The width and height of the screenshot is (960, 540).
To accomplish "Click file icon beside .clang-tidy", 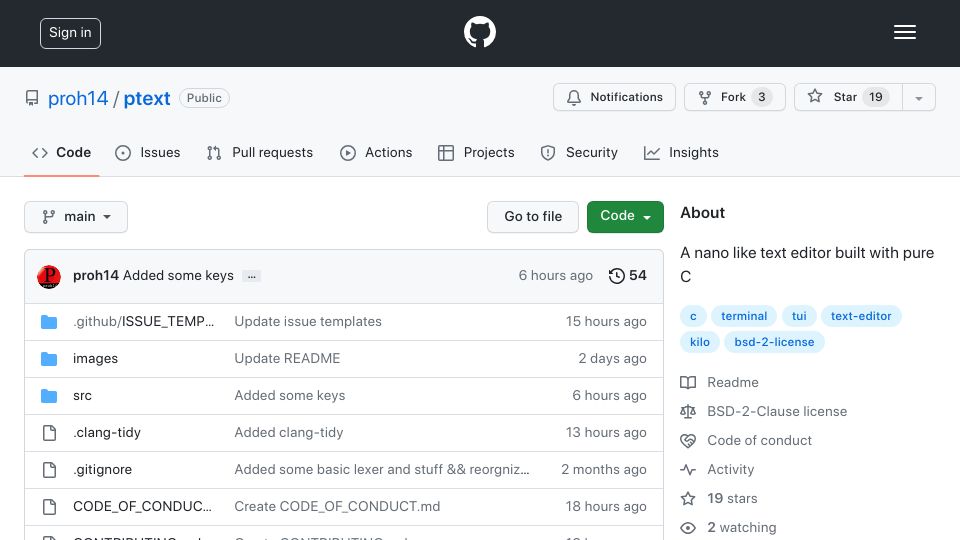I will pos(50,433).
